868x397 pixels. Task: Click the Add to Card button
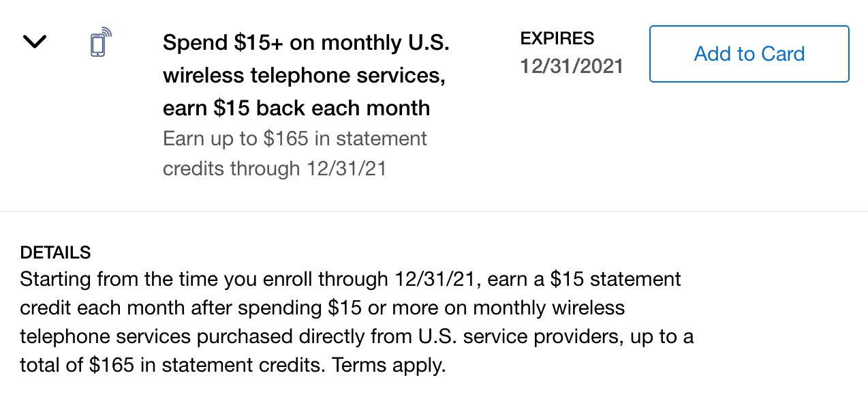tap(749, 54)
